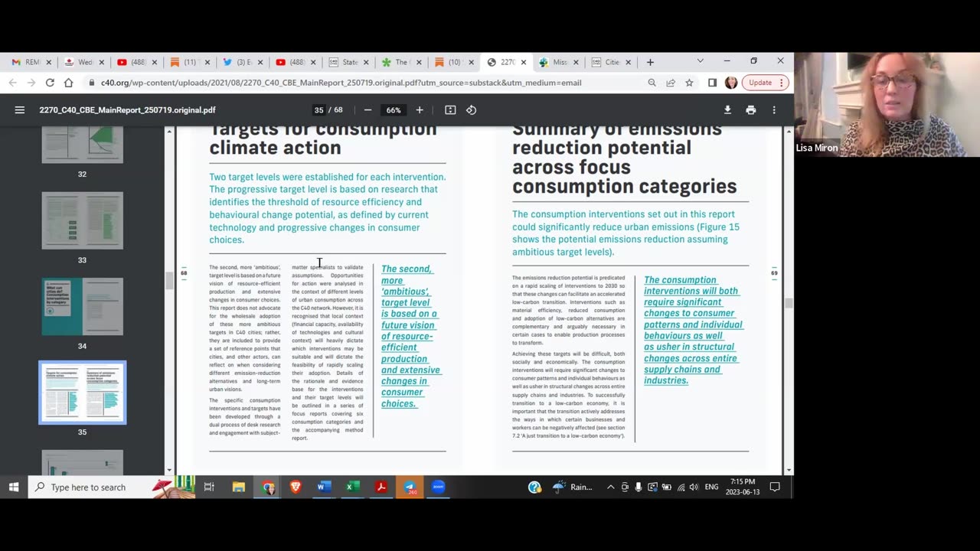Click the Get Help question mark tray icon

tap(534, 487)
